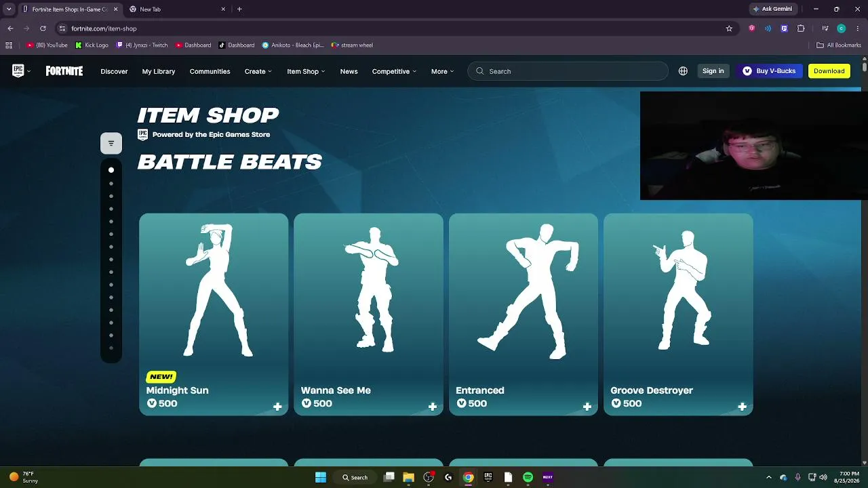Bookmark this page with the star icon
Screen dimensions: 868x488
pos(729,28)
